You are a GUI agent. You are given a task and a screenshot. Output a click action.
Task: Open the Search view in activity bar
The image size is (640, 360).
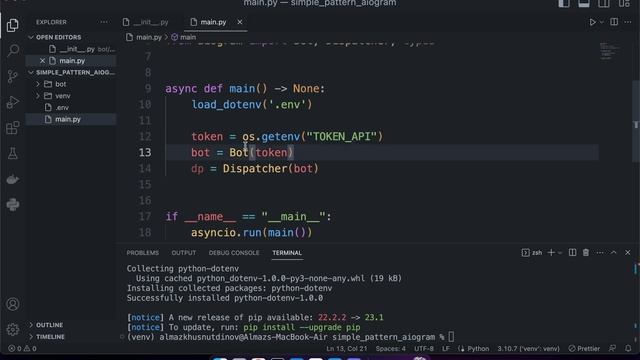point(13,51)
